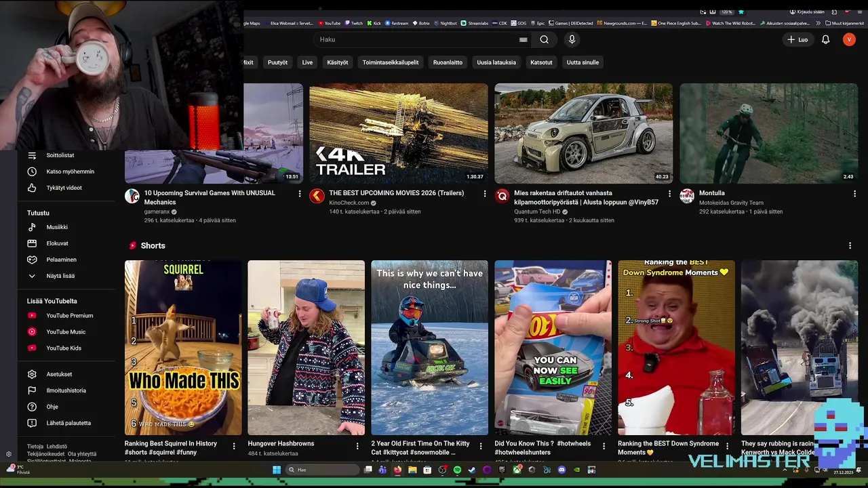Open options menu for driftauto video

(x=669, y=194)
